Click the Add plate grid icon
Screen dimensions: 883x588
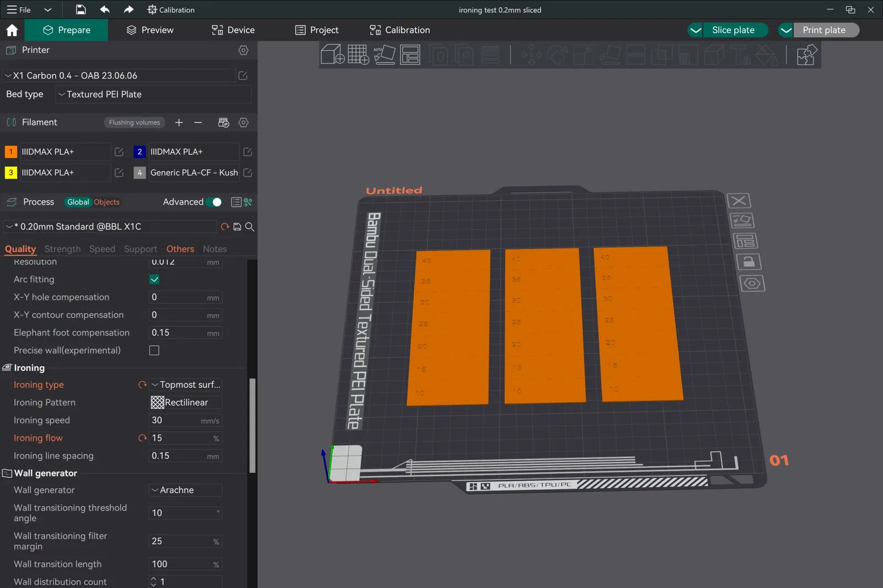[x=358, y=55]
